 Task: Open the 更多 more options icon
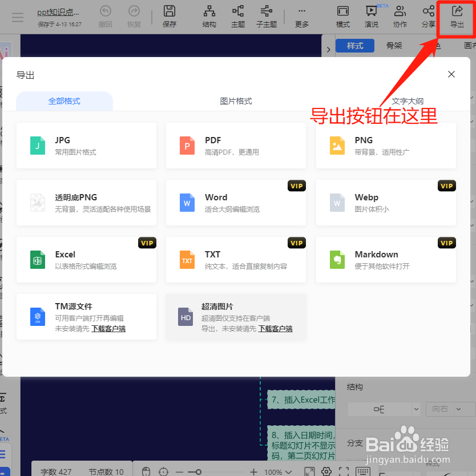pyautogui.click(x=301, y=15)
